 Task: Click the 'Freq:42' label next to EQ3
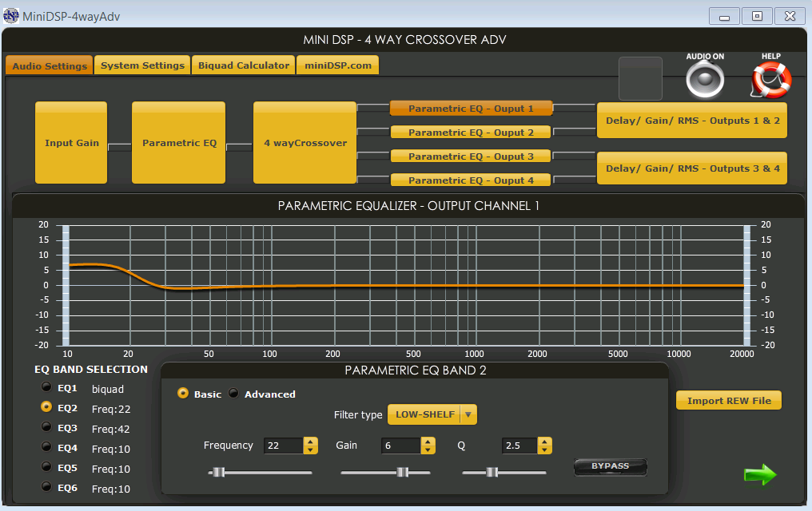coord(111,430)
